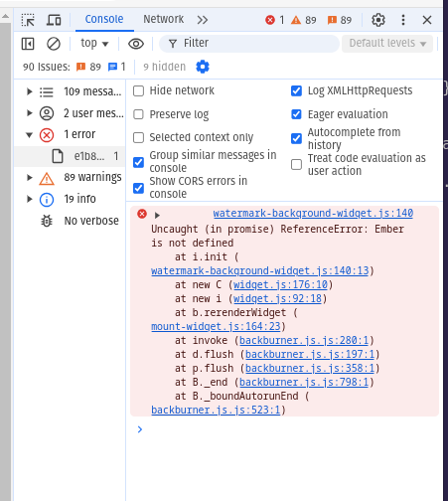Viewport: 448px width, 501px height.
Task: Click the user messages person icon
Action: tap(47, 113)
